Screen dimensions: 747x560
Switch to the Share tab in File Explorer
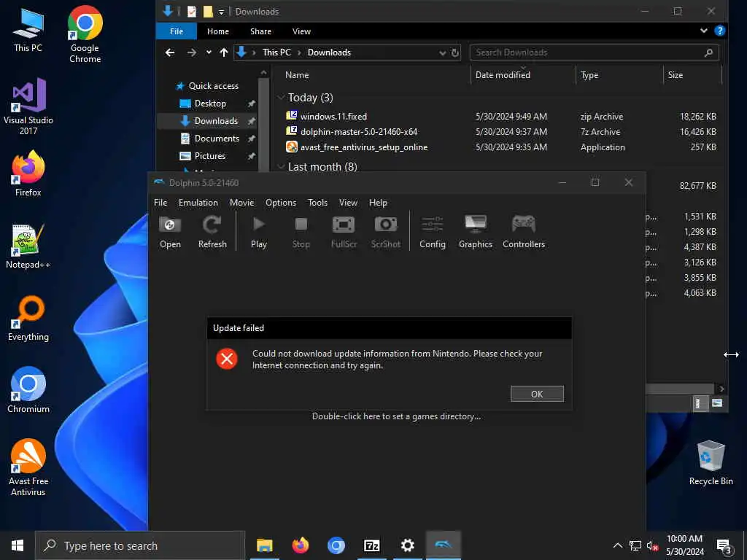[x=260, y=31]
